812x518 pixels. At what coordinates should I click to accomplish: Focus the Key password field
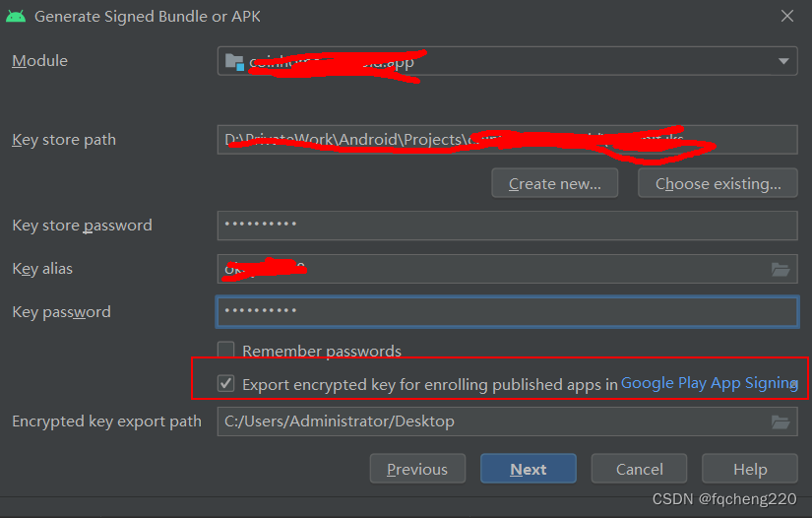[507, 312]
